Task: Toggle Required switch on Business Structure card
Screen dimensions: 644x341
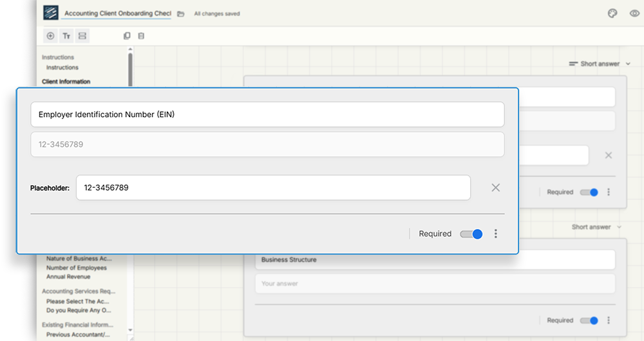Action: tap(589, 320)
